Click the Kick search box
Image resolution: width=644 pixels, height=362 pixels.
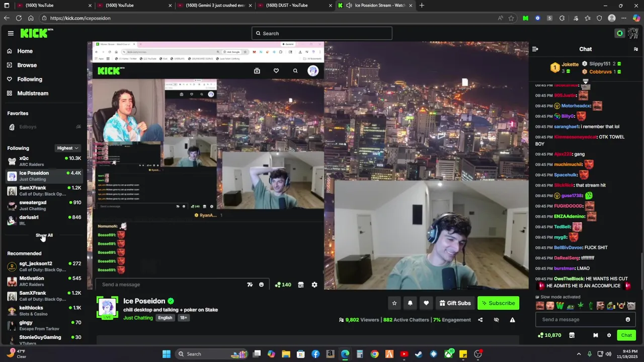point(322,33)
